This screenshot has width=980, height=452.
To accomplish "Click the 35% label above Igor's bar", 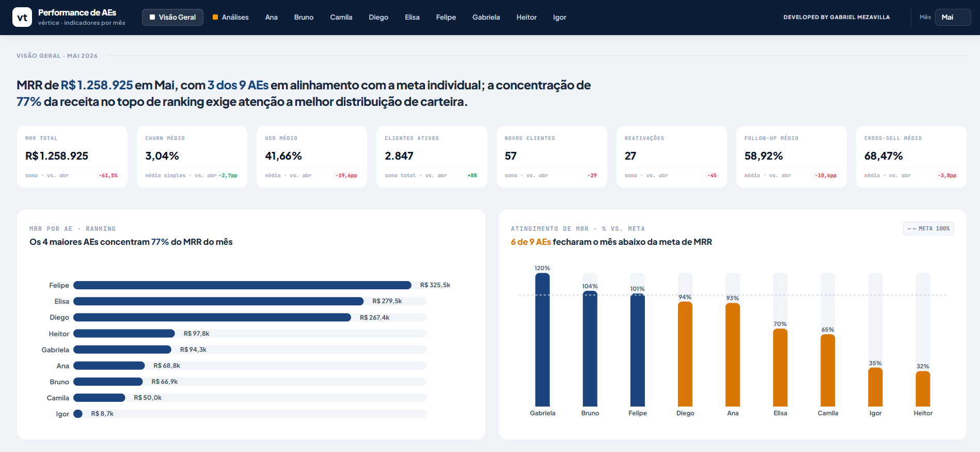I will click(x=875, y=363).
